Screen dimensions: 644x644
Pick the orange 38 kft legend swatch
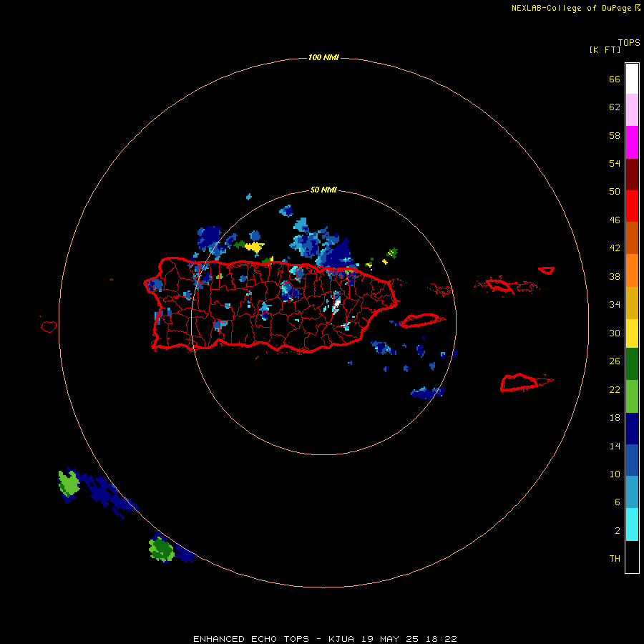[x=632, y=270]
